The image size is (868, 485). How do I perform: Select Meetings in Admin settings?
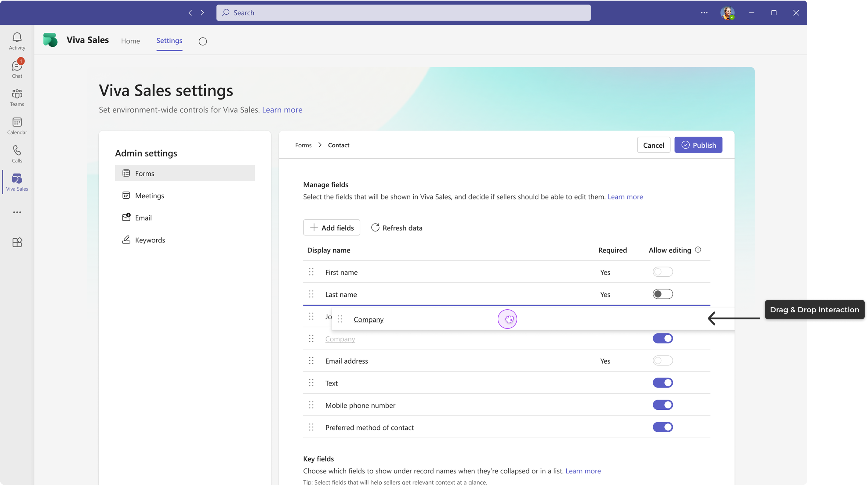point(185,196)
